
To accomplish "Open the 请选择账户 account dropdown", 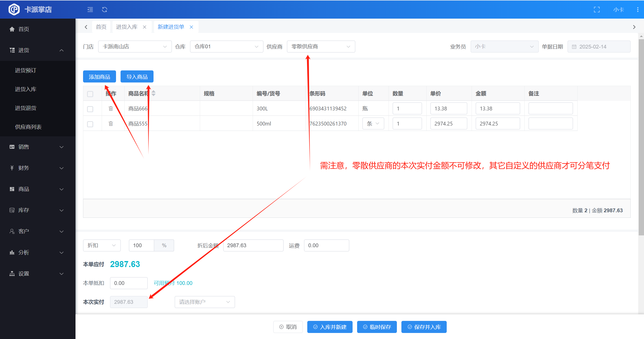I will click(x=204, y=302).
